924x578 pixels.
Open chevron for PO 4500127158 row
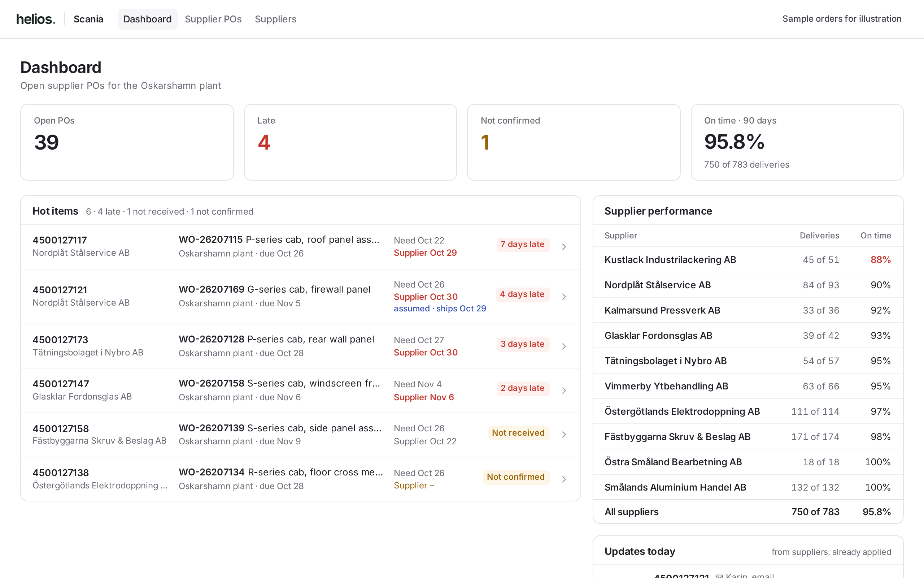coord(564,435)
